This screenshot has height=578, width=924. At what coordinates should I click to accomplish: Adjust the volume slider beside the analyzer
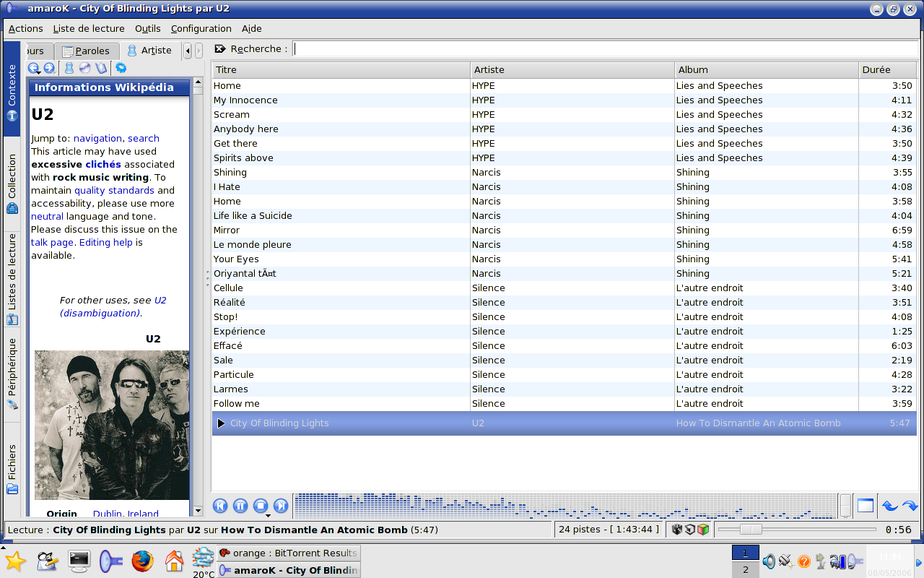click(845, 506)
